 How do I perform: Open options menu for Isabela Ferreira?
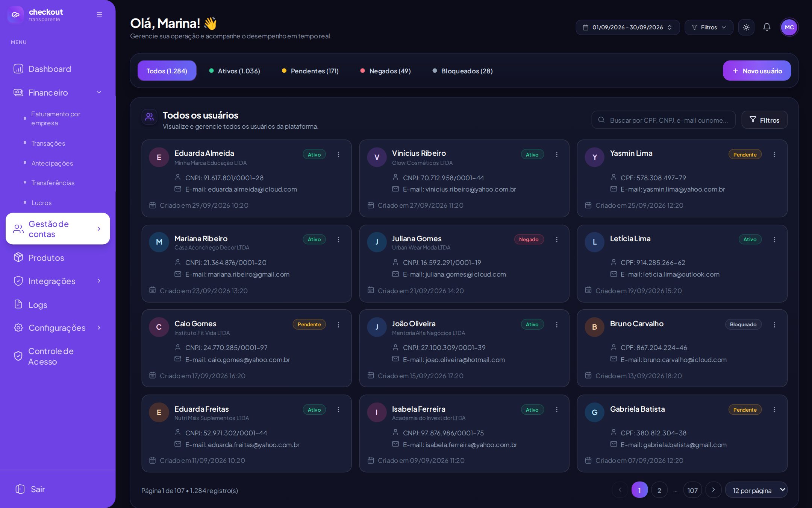[x=556, y=410]
